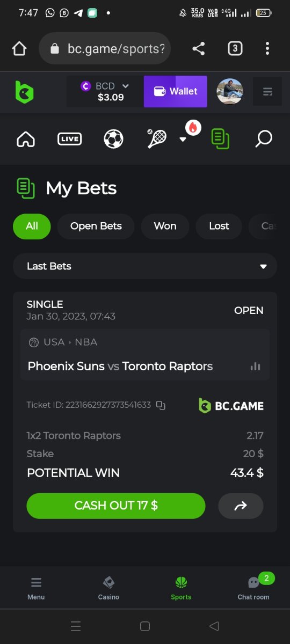
Task: Open the sports home house icon
Action: click(26, 139)
